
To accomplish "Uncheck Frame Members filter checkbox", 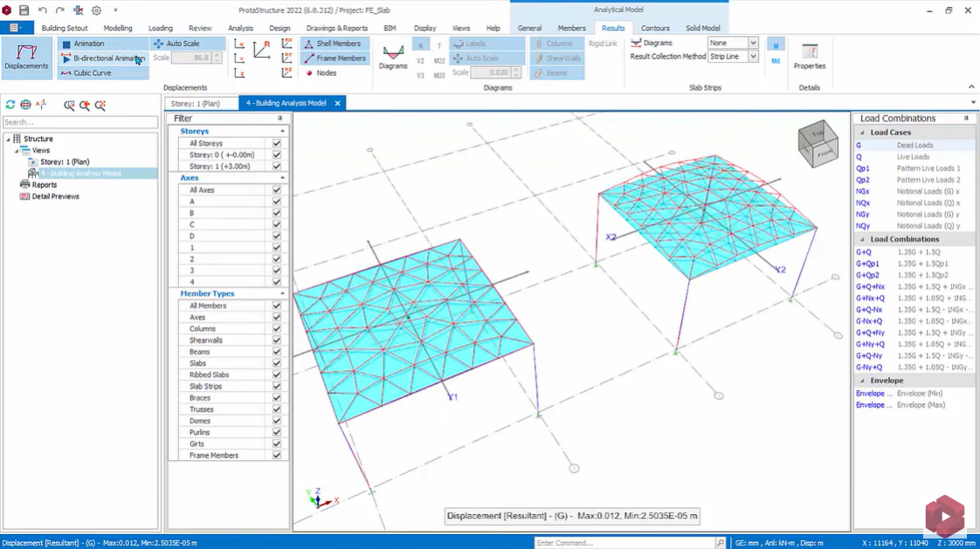I will (x=276, y=456).
